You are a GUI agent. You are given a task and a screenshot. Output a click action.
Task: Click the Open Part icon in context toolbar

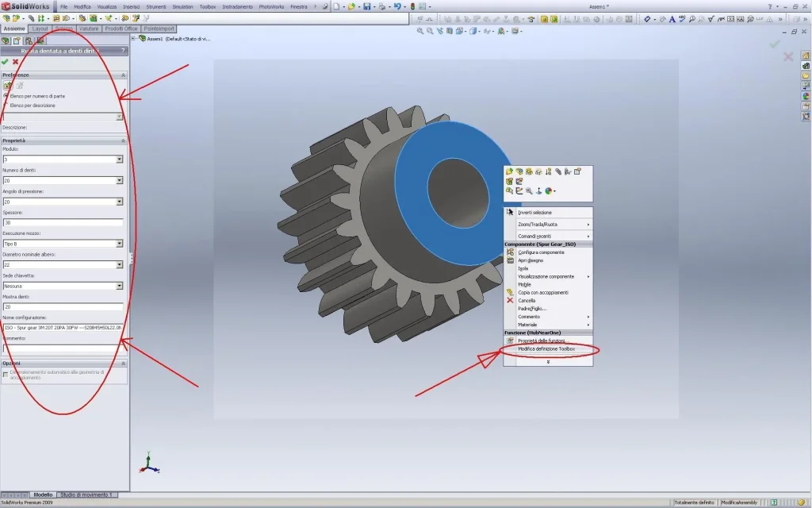tap(509, 171)
